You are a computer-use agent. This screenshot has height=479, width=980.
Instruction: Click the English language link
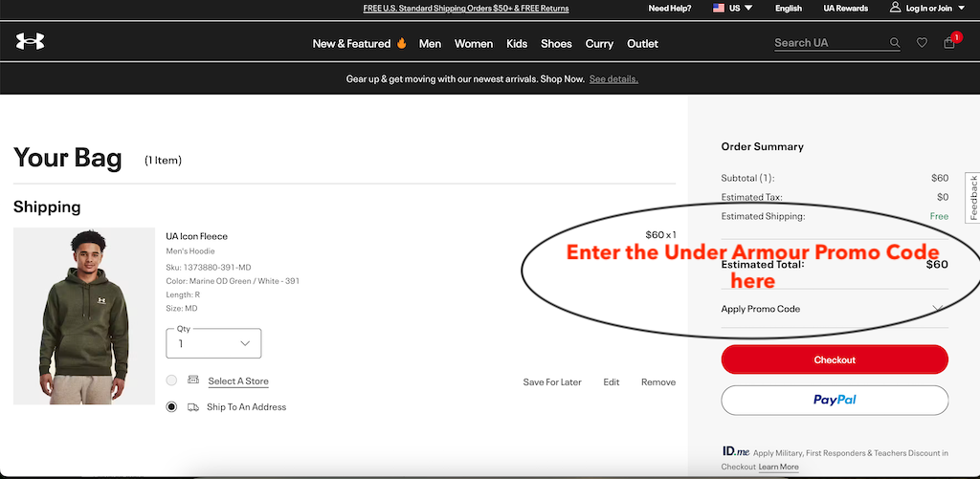point(789,8)
